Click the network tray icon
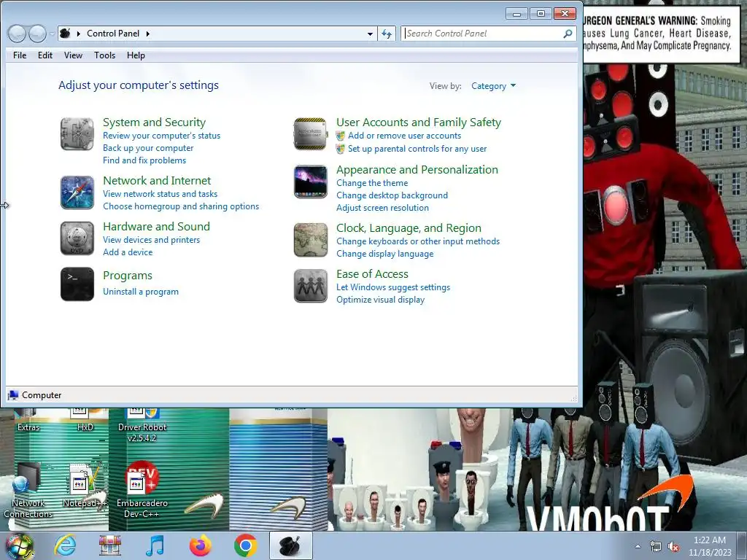 (x=656, y=547)
